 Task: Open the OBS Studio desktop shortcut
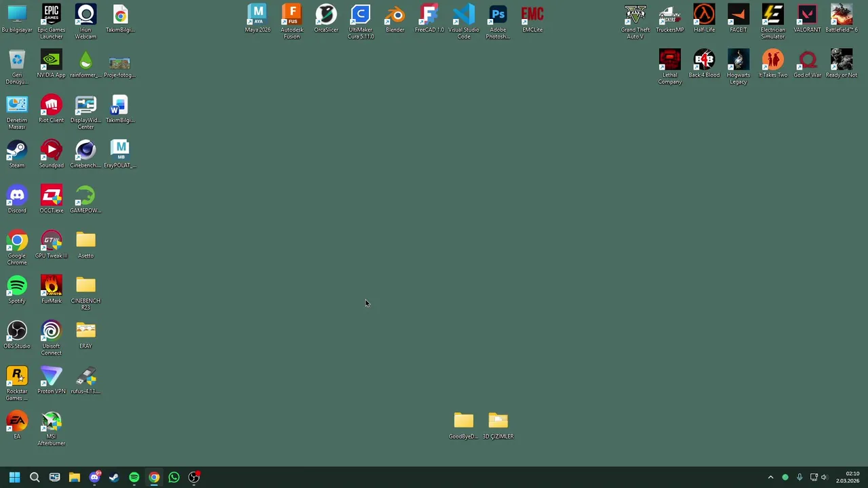click(x=17, y=334)
